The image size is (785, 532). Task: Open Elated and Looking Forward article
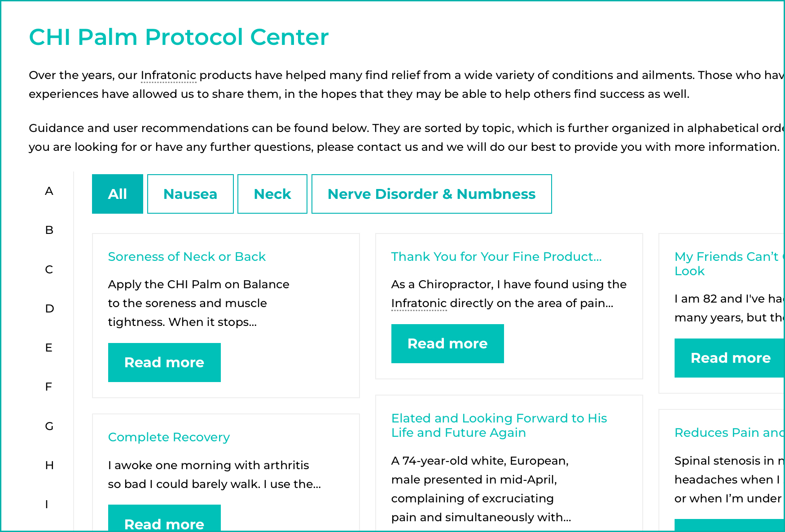click(x=499, y=425)
